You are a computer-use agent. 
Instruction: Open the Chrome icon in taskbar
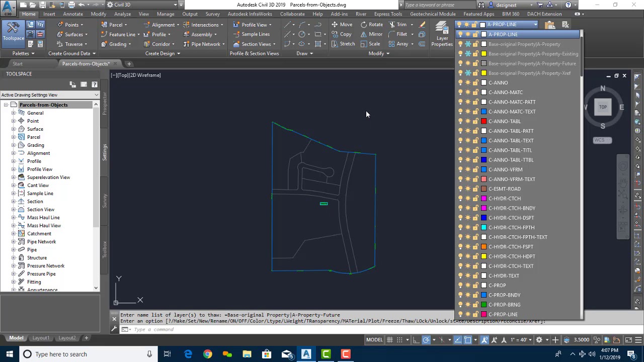[207, 354]
